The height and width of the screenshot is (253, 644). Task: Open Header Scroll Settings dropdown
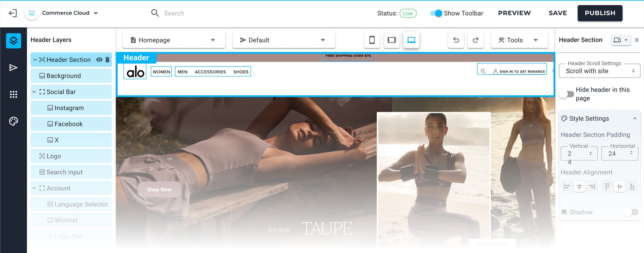point(599,71)
